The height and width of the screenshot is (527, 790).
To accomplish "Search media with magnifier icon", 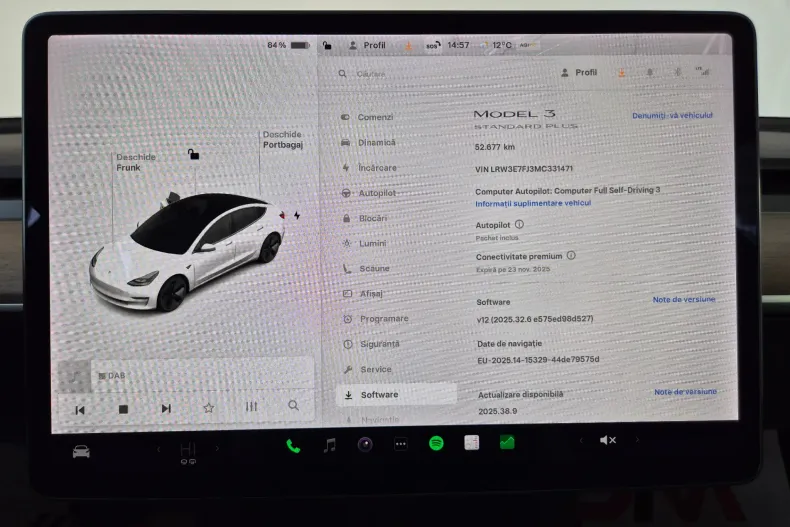I will (x=294, y=406).
